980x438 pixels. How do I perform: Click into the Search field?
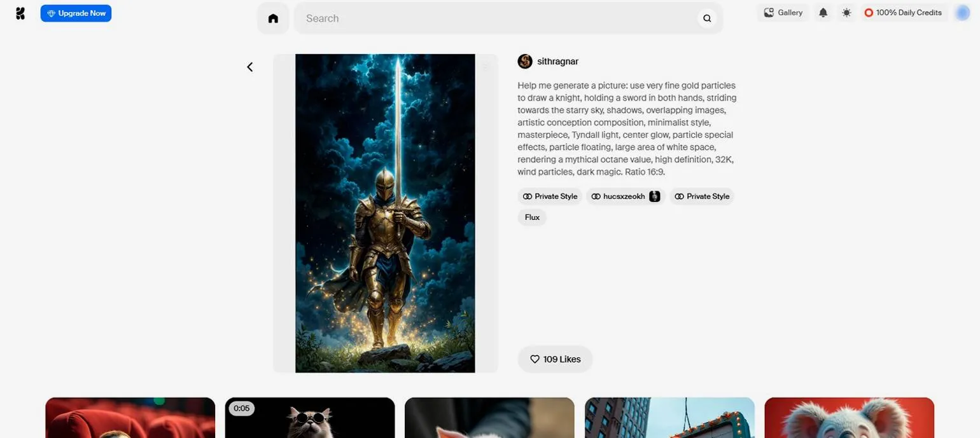(496, 18)
